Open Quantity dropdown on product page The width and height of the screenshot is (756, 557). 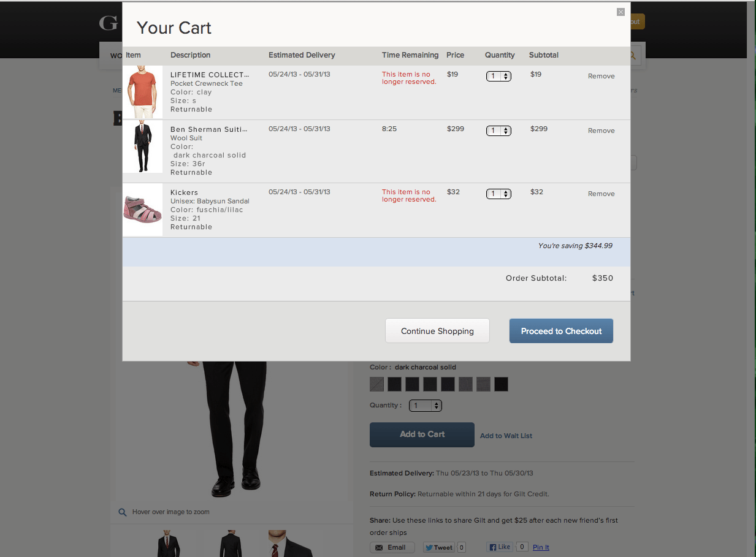click(x=425, y=405)
